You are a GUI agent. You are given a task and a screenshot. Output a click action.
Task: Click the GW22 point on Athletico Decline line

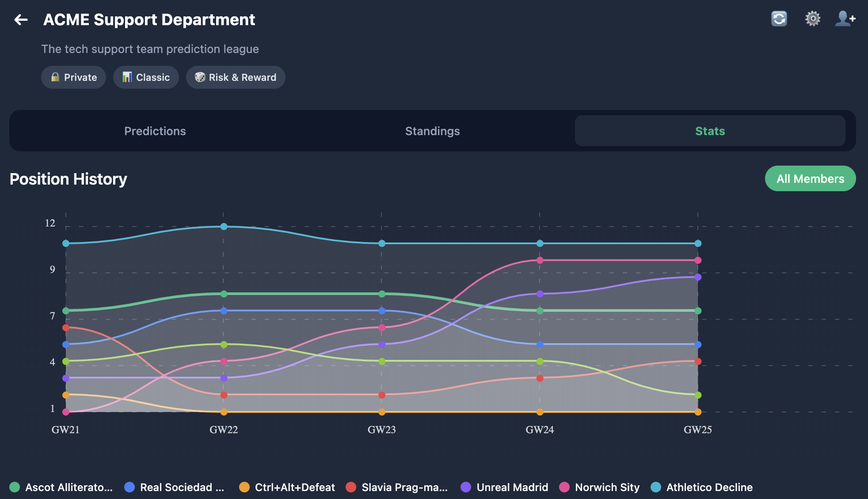click(224, 226)
